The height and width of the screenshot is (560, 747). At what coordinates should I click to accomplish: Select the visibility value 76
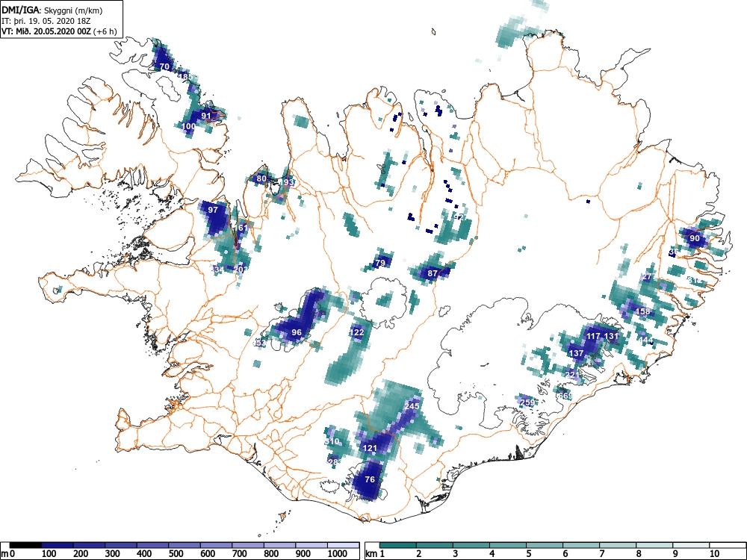(370, 479)
